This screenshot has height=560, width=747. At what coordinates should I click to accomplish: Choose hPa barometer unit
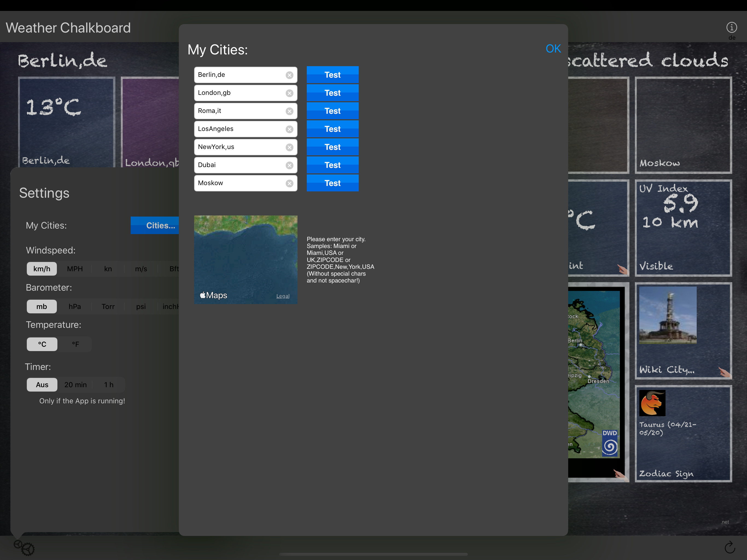(x=75, y=306)
